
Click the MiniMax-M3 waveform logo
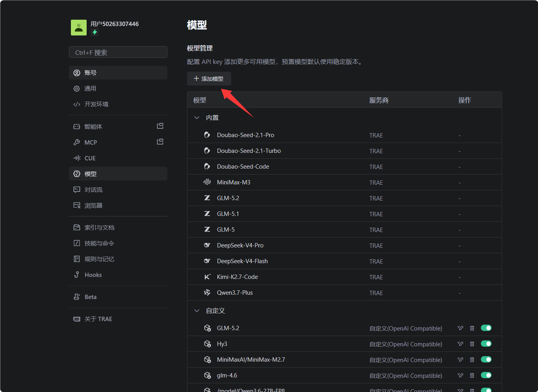tap(207, 182)
